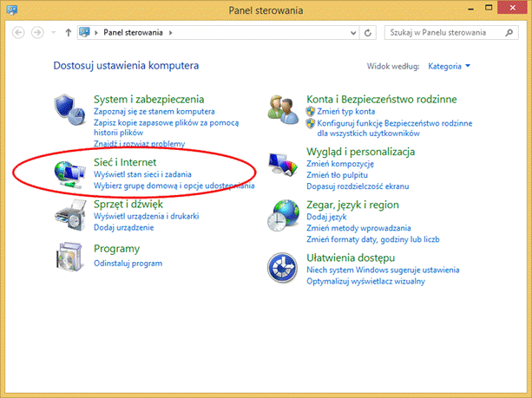
Task: Click the shield icon beside Konfiguruj funkcję Bezpieczeństwo rodzinne
Action: tap(311, 123)
